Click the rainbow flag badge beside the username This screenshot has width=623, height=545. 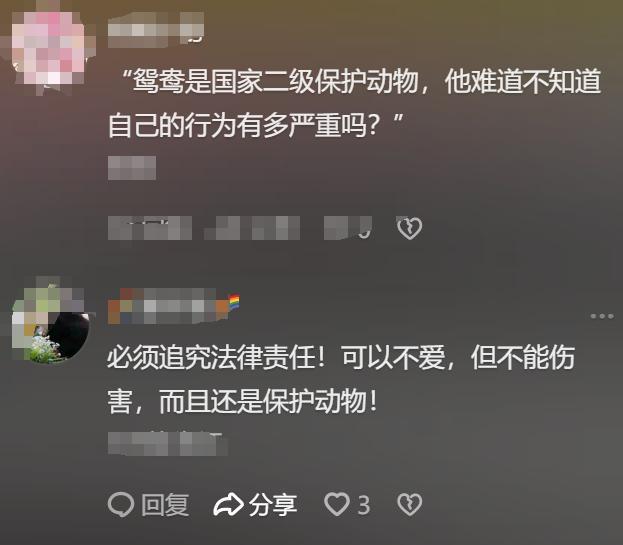click(x=234, y=303)
